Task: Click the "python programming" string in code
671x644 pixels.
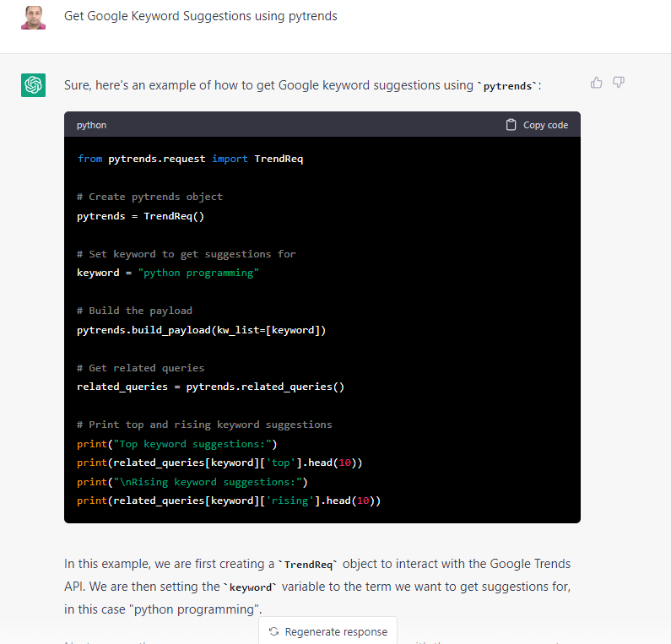Action: tap(198, 273)
